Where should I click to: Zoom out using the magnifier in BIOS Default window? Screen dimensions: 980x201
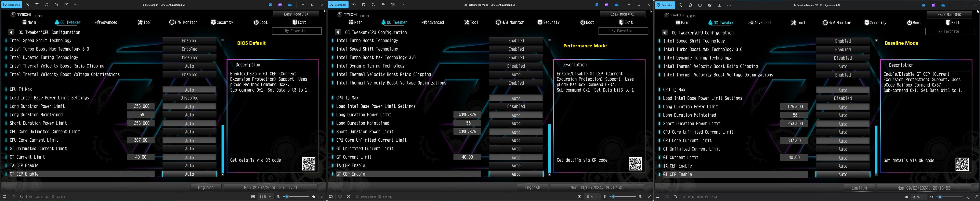[278, 197]
